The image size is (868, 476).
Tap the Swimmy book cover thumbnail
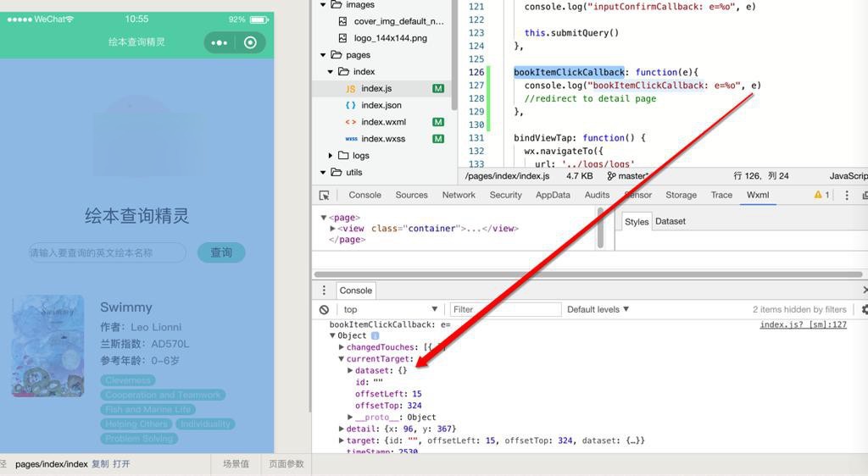click(x=48, y=346)
